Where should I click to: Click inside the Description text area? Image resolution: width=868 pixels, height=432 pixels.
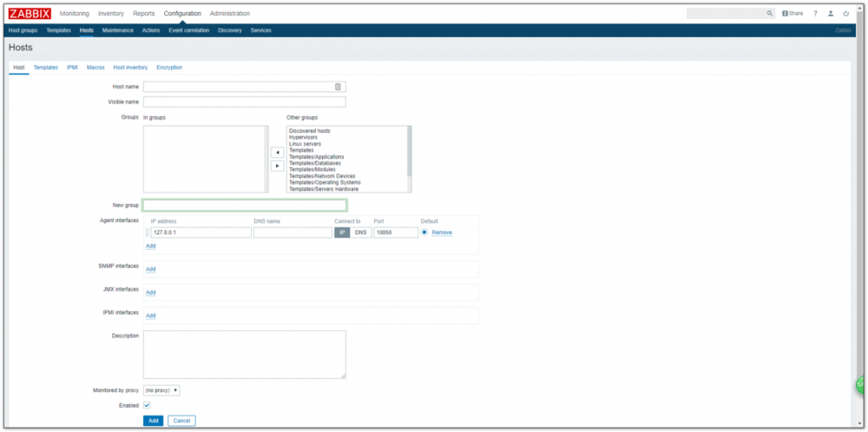point(245,355)
